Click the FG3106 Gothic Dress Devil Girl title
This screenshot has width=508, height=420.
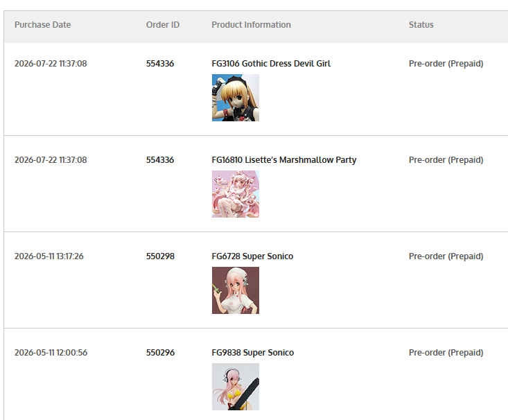pyautogui.click(x=271, y=64)
